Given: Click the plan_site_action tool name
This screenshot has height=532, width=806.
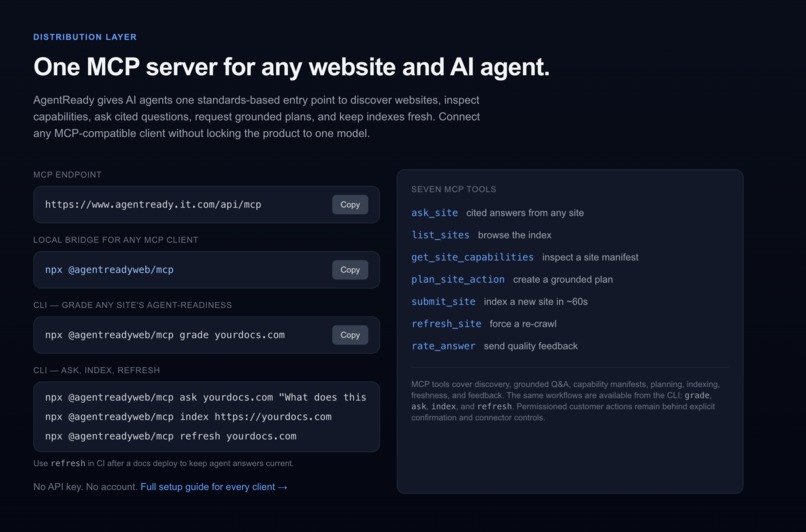Looking at the screenshot, I should pyautogui.click(x=457, y=279).
